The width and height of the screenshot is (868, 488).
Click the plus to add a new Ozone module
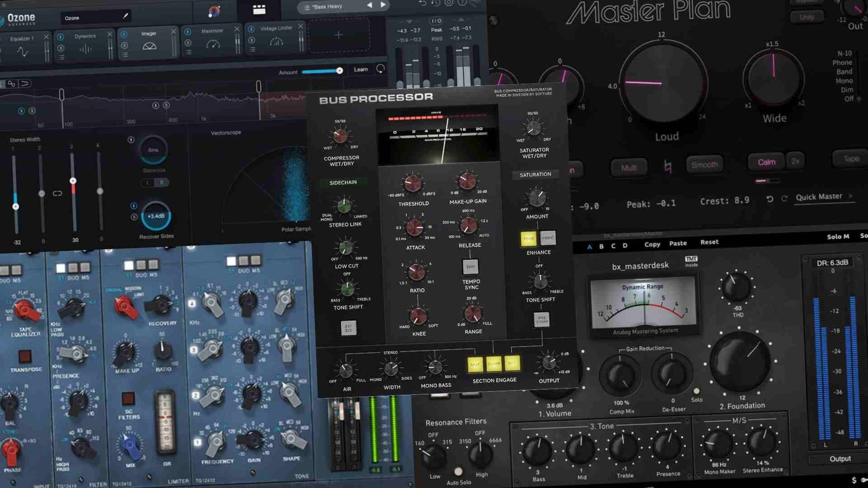pyautogui.click(x=339, y=35)
